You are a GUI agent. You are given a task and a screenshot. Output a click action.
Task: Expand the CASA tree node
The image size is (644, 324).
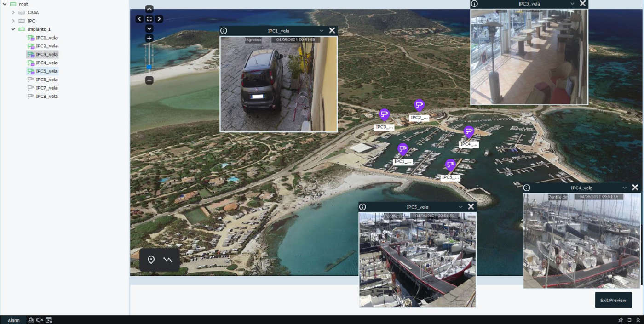(13, 12)
